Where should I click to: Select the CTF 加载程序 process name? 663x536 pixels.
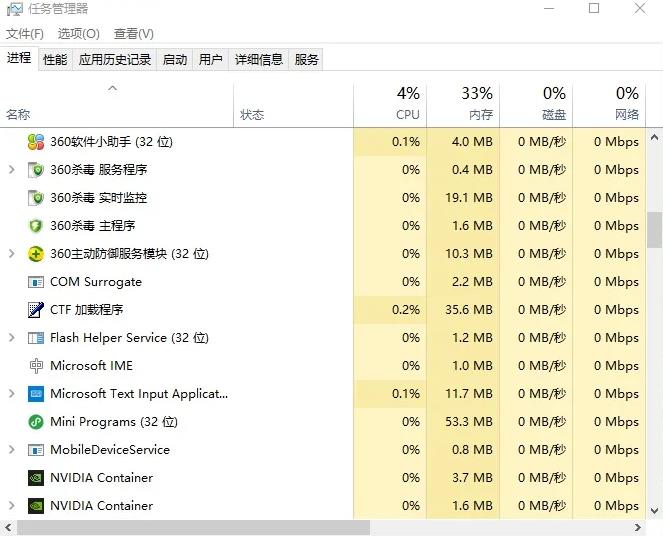pos(87,310)
